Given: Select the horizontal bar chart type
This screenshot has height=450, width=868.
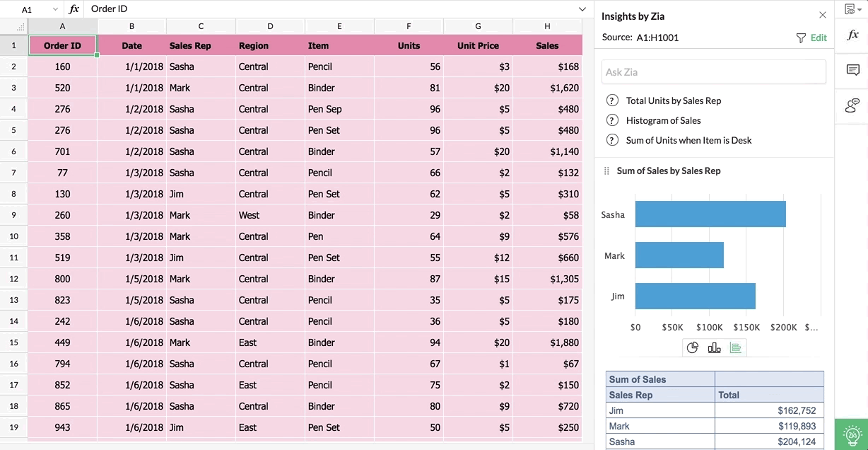Looking at the screenshot, I should tap(736, 347).
